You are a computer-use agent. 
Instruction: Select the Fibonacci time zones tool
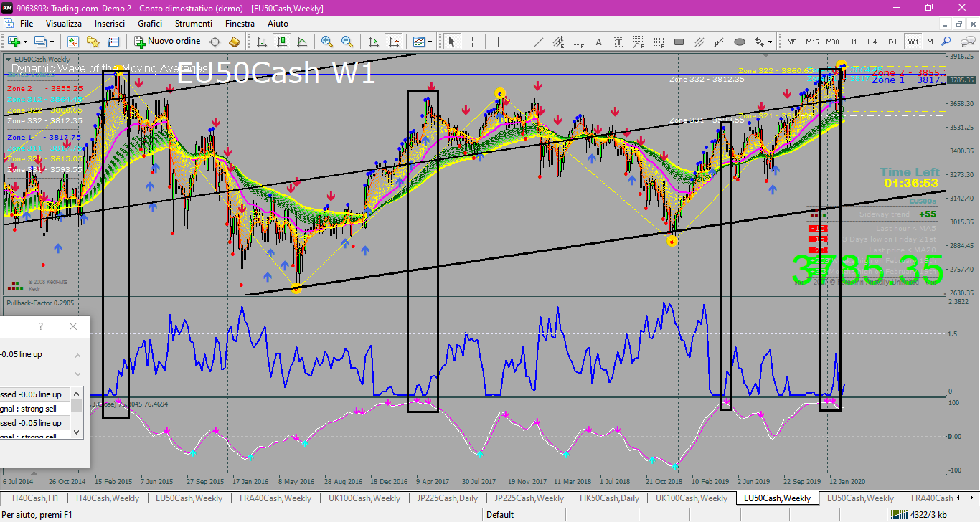659,42
